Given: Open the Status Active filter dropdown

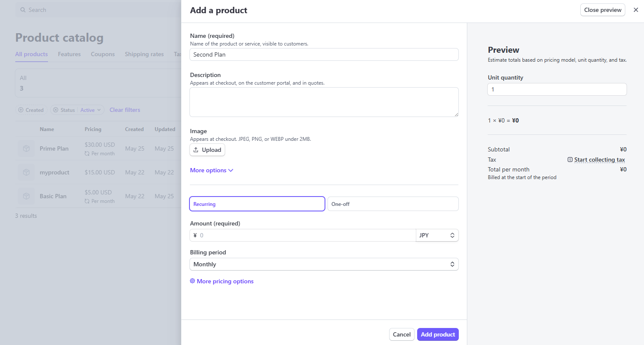Looking at the screenshot, I should (90, 110).
